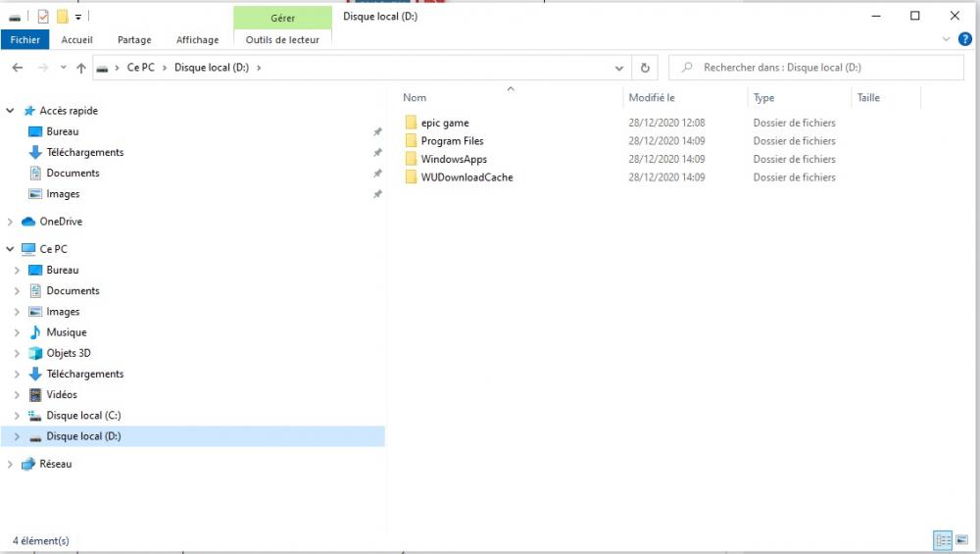
Task: Expand Documents under Ce PC
Action: [x=17, y=291]
